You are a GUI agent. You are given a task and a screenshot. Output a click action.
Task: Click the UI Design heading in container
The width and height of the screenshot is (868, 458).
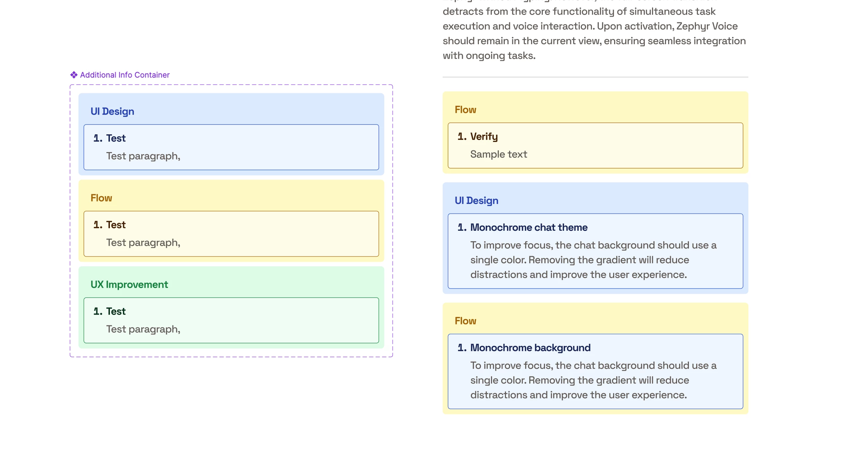pyautogui.click(x=112, y=111)
